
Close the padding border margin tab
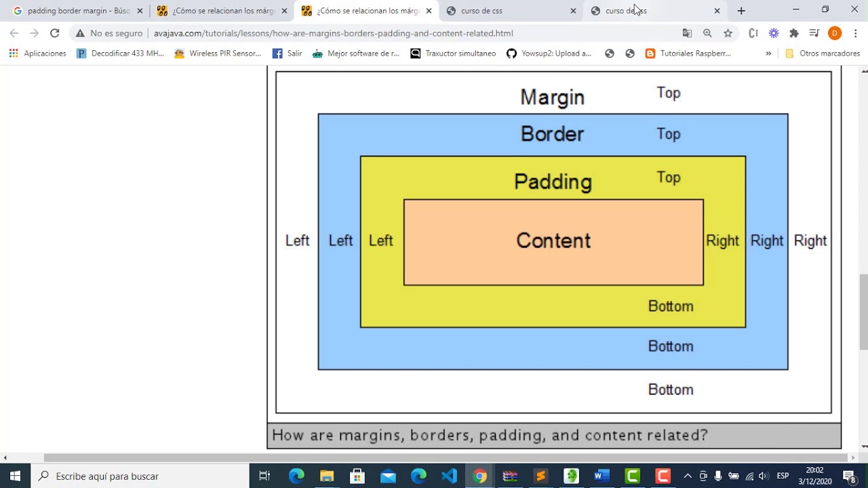(140, 11)
